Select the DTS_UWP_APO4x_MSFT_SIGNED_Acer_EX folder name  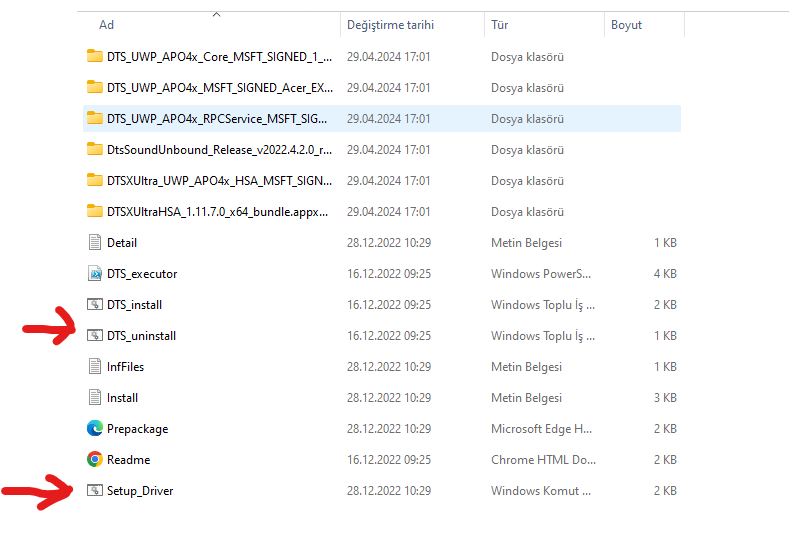pos(220,88)
